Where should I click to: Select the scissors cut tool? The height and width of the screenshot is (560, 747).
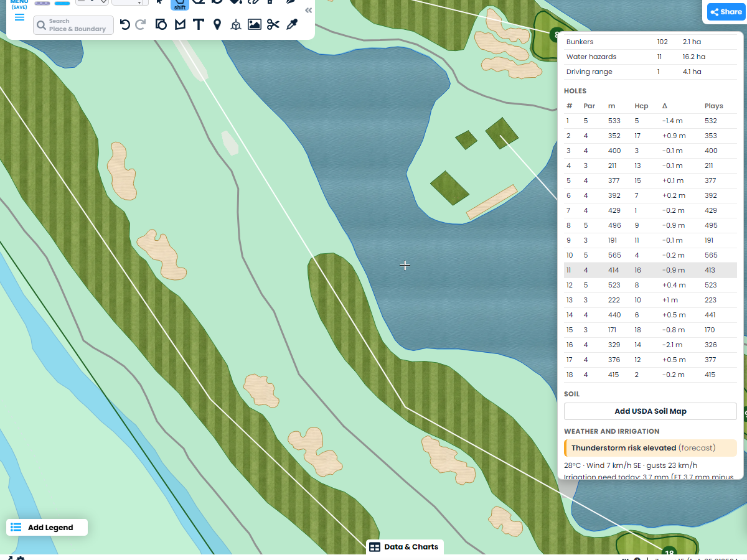[x=273, y=24]
